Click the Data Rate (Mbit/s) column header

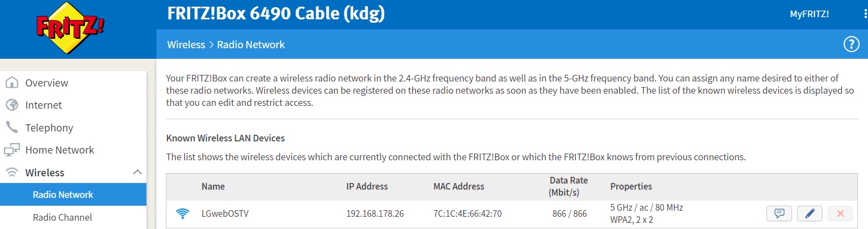click(568, 186)
